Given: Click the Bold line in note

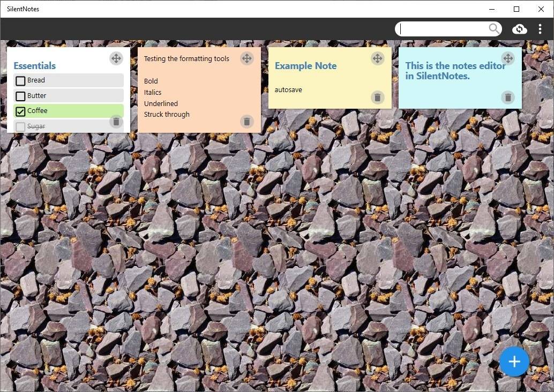Looking at the screenshot, I should tap(151, 81).
